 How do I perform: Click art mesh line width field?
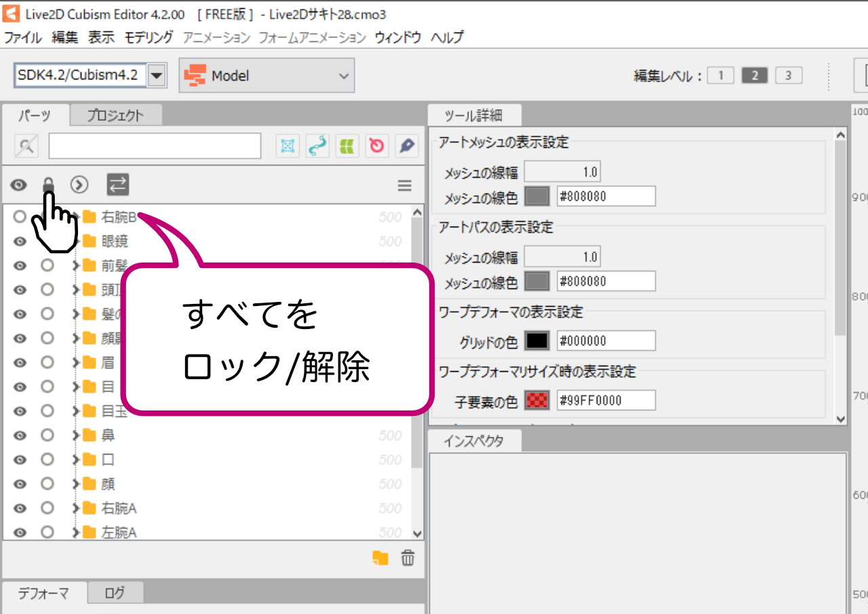[x=563, y=172]
